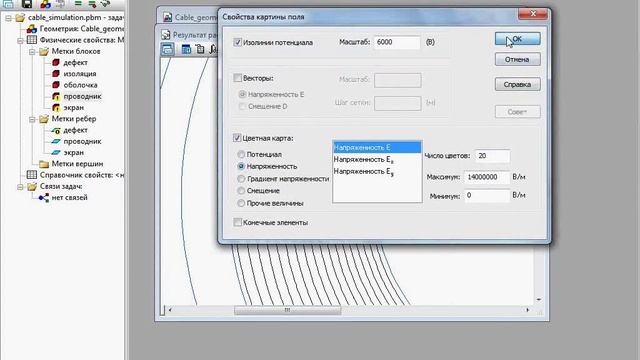The width and height of the screenshot is (640, 360).
Task: Click the Результат расчета window title icon
Action: [x=165, y=35]
